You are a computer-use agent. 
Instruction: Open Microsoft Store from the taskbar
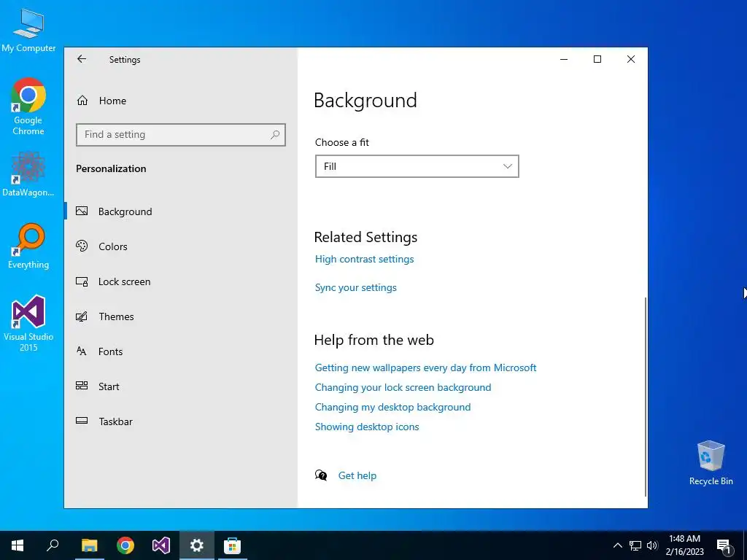coord(233,545)
